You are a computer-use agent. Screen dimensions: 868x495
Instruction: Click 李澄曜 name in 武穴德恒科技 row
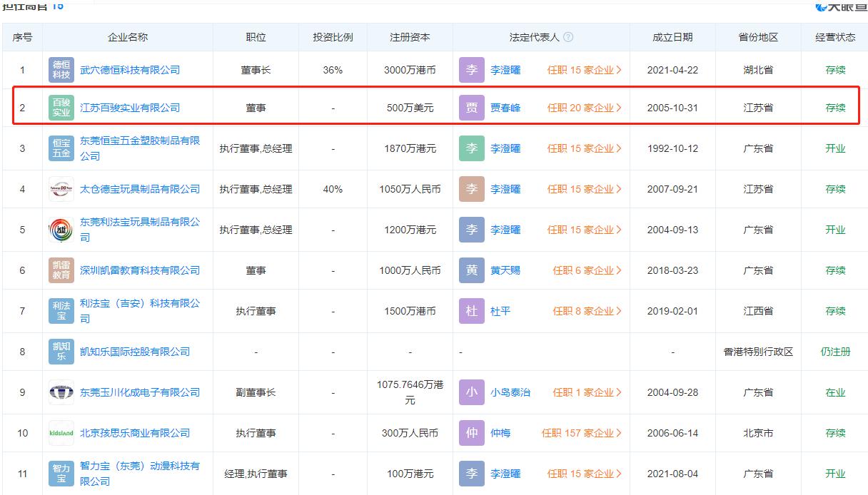pyautogui.click(x=505, y=70)
